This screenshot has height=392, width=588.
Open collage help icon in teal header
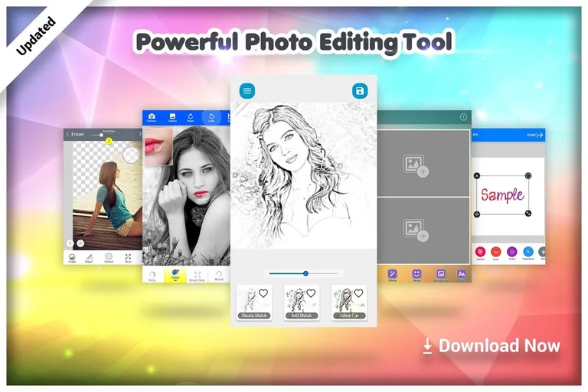[x=463, y=117]
